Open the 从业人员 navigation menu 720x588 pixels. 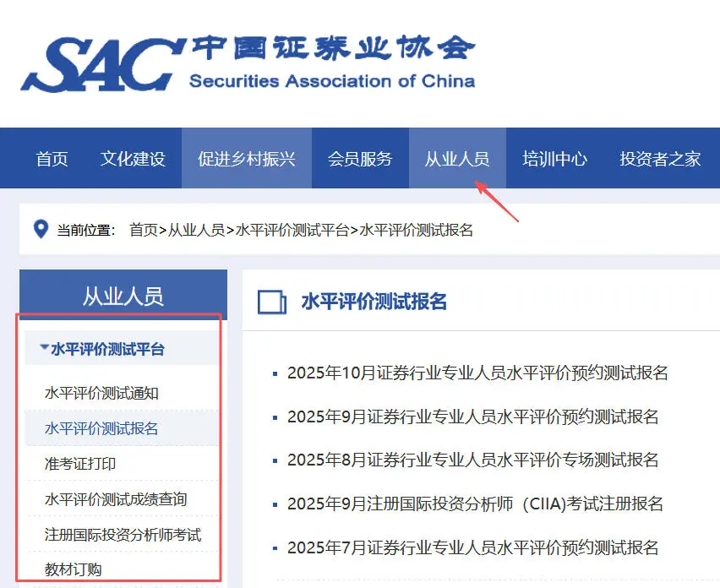[457, 158]
